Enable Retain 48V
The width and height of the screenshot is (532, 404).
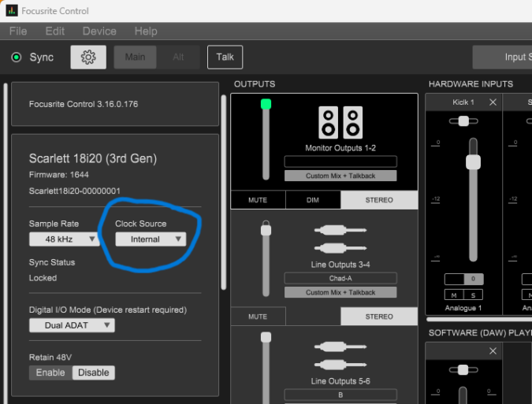tap(50, 372)
